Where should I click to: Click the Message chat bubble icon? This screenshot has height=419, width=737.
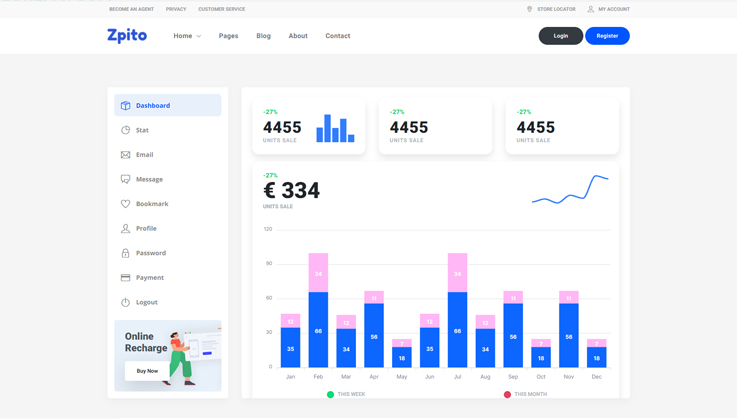126,179
